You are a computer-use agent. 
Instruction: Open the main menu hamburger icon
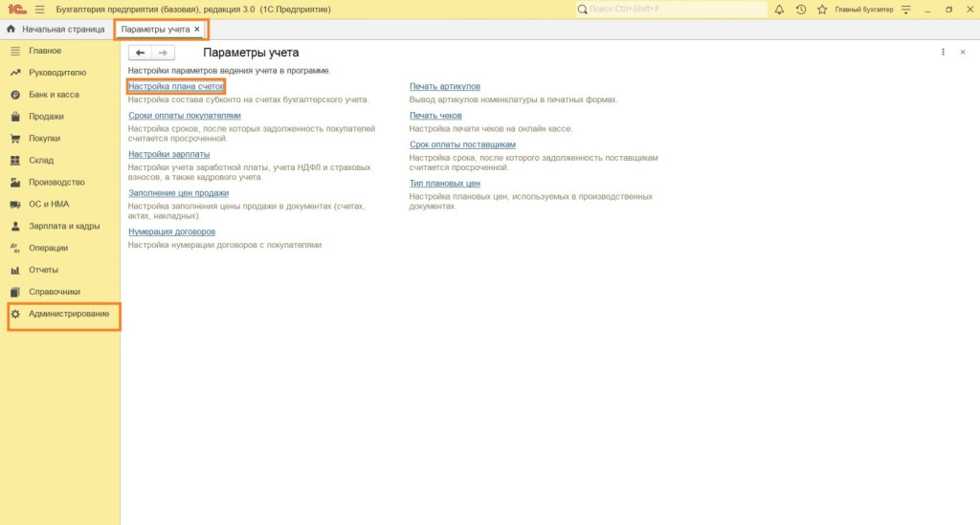click(x=40, y=10)
